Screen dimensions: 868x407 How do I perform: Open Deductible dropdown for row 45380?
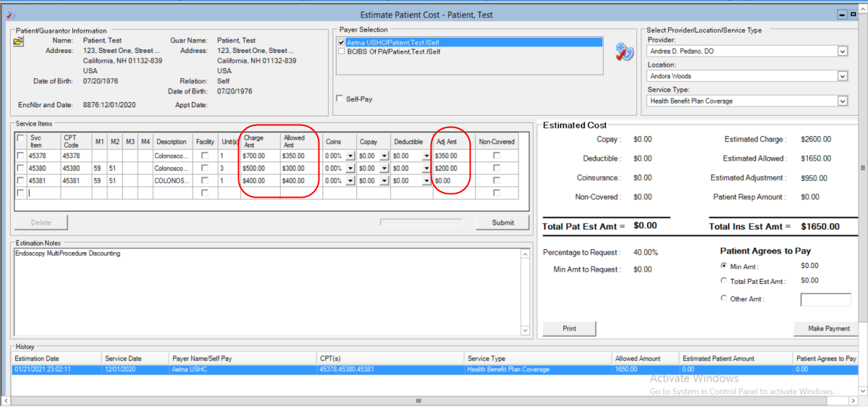point(426,168)
